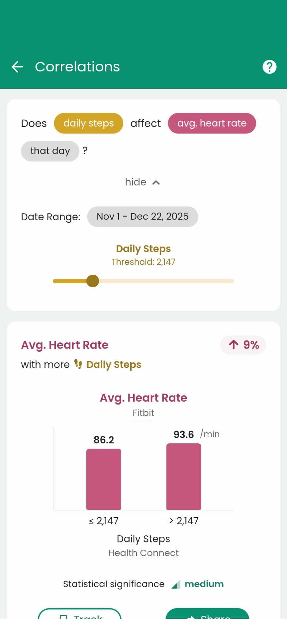Open the Nov 1 - Dec 22, 2025 date range
Viewport: 287px width, 644px height.
(143, 217)
